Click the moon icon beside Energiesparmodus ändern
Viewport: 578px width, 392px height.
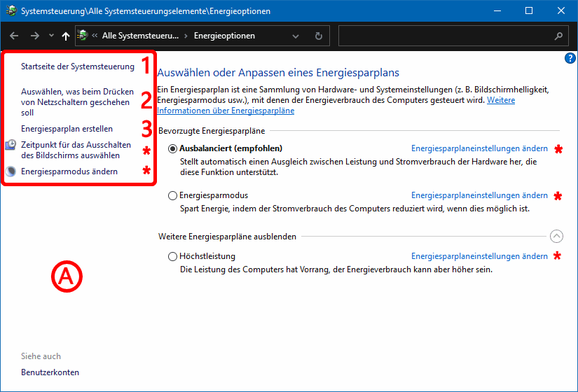click(12, 171)
